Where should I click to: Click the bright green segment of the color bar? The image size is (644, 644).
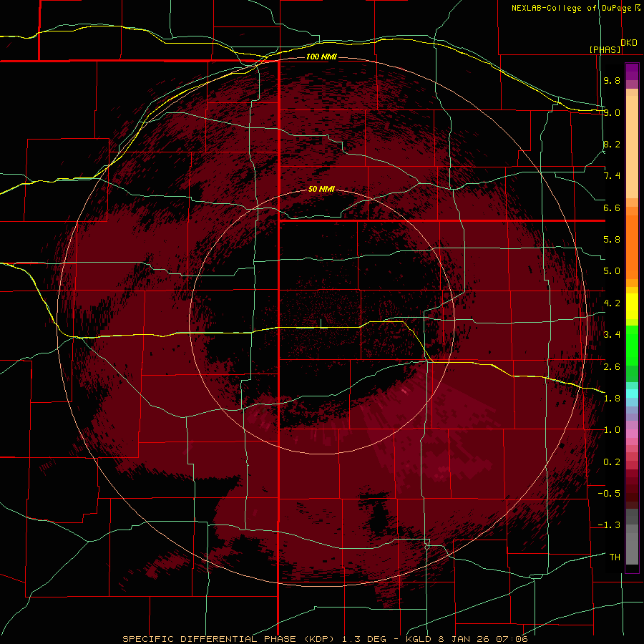coord(632,345)
